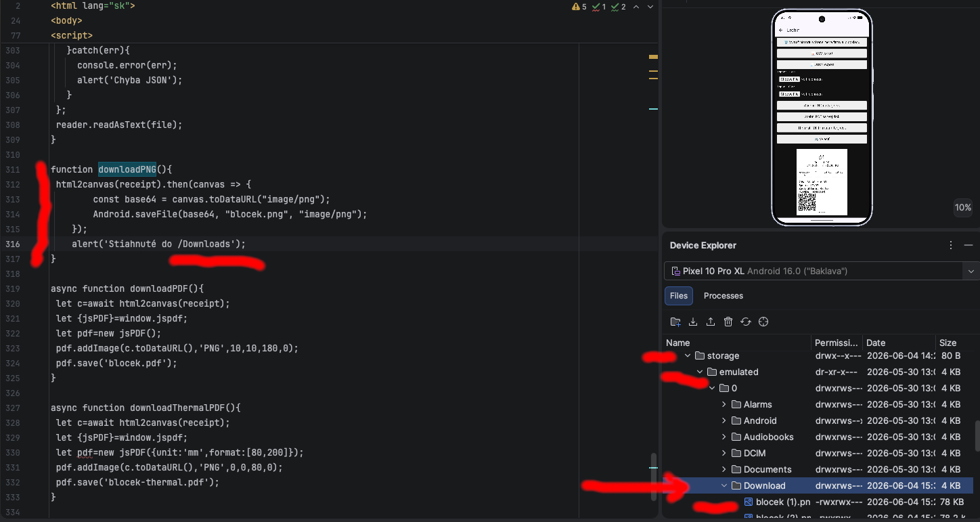The image size is (980, 522).
Task: Click the trash delete icon in Device Explorer
Action: [728, 322]
